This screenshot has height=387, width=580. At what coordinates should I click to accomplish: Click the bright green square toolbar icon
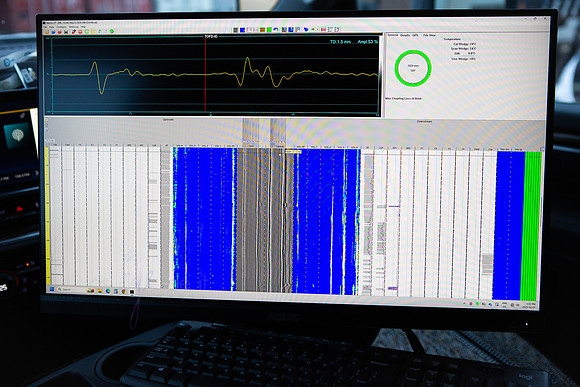pyautogui.click(x=269, y=30)
